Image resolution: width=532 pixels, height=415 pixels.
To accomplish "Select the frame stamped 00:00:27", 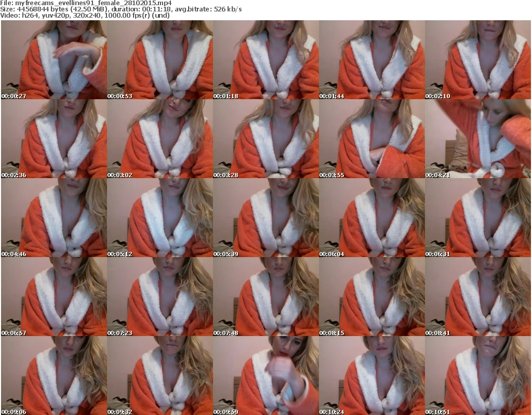I will coord(54,60).
